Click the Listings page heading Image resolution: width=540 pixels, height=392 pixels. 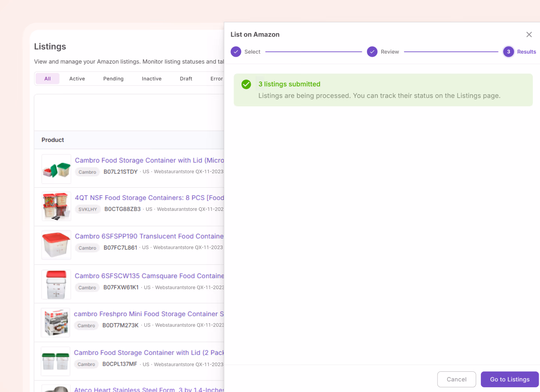(x=50, y=47)
